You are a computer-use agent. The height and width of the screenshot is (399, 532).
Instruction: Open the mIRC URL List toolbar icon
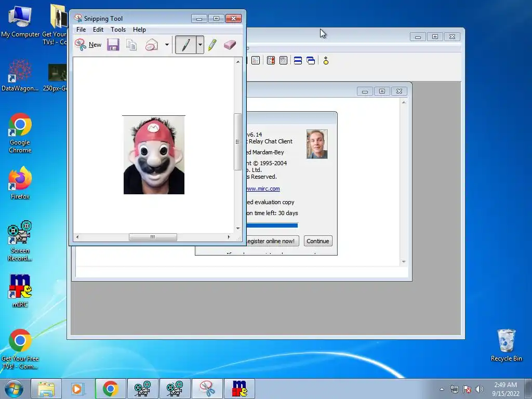(x=283, y=60)
